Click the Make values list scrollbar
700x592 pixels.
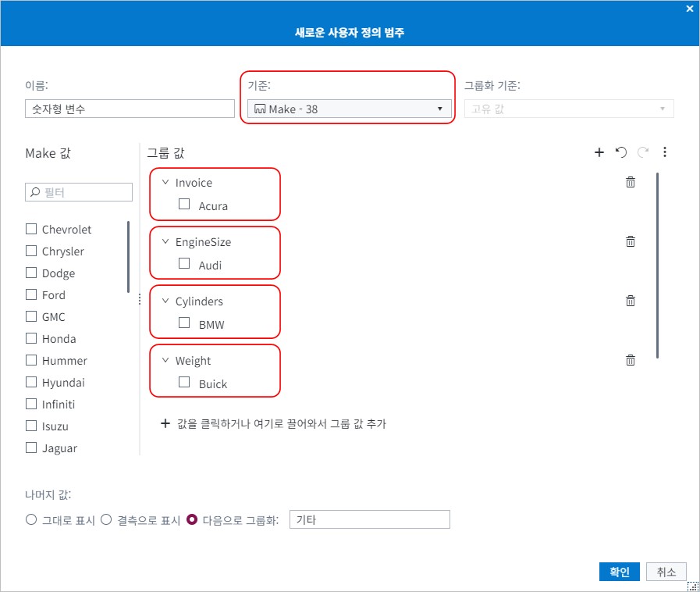pyautogui.click(x=129, y=257)
